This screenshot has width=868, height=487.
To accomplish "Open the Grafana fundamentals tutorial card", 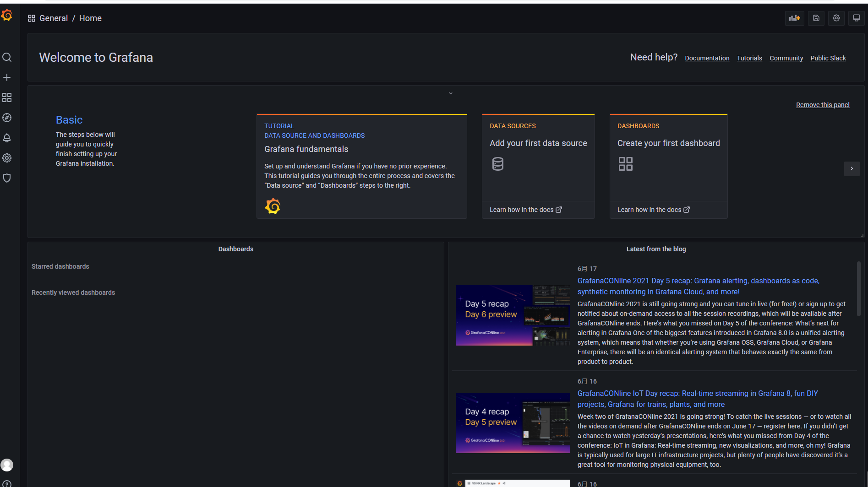I will pyautogui.click(x=362, y=166).
